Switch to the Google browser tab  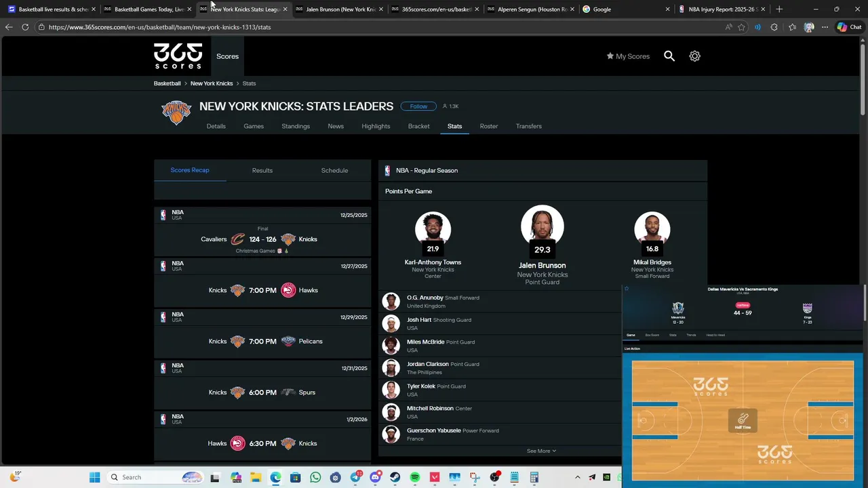pos(626,9)
